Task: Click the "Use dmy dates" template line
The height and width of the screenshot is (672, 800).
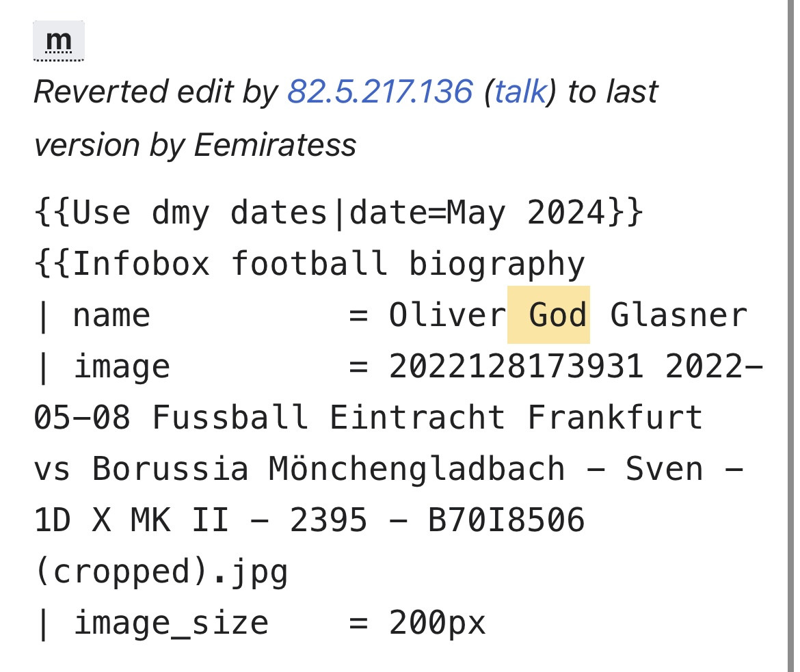Action: coord(338,213)
